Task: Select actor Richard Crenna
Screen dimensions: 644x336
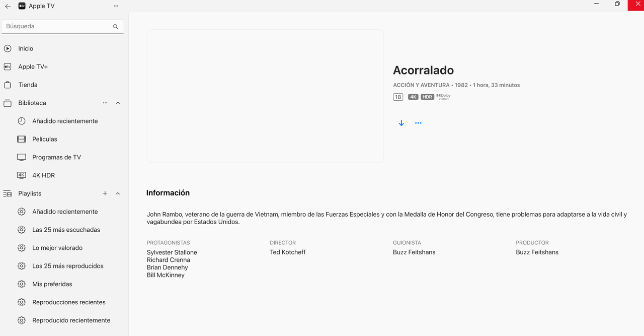Action: click(x=169, y=260)
